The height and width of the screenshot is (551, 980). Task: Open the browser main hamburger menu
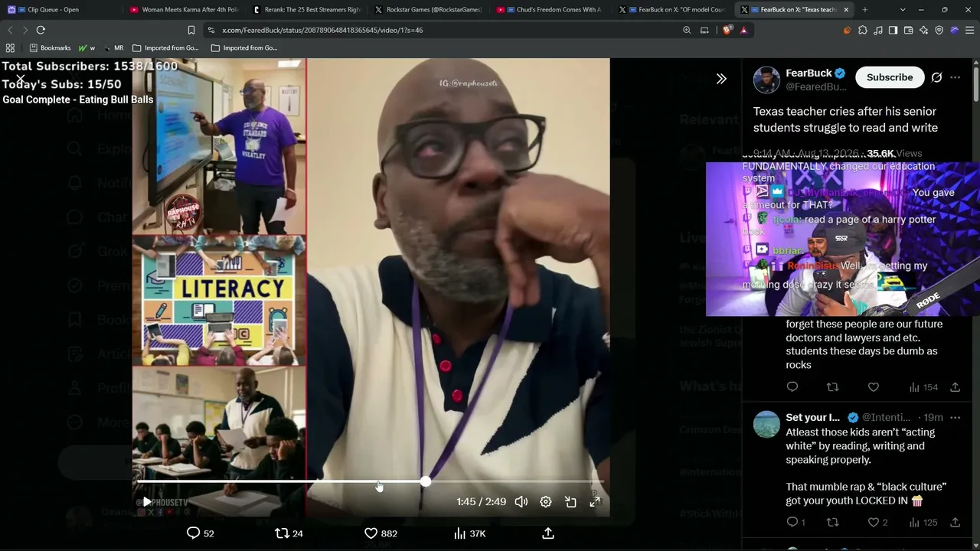click(x=969, y=30)
